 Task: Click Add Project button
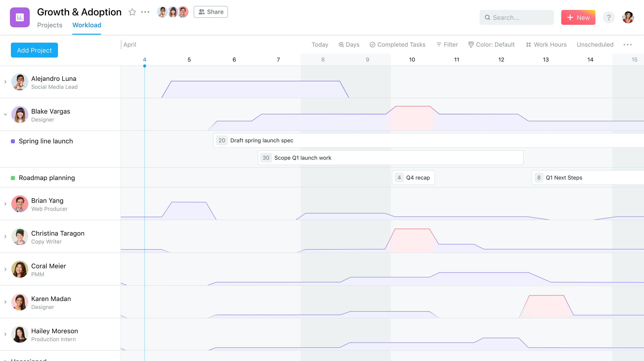pyautogui.click(x=34, y=50)
